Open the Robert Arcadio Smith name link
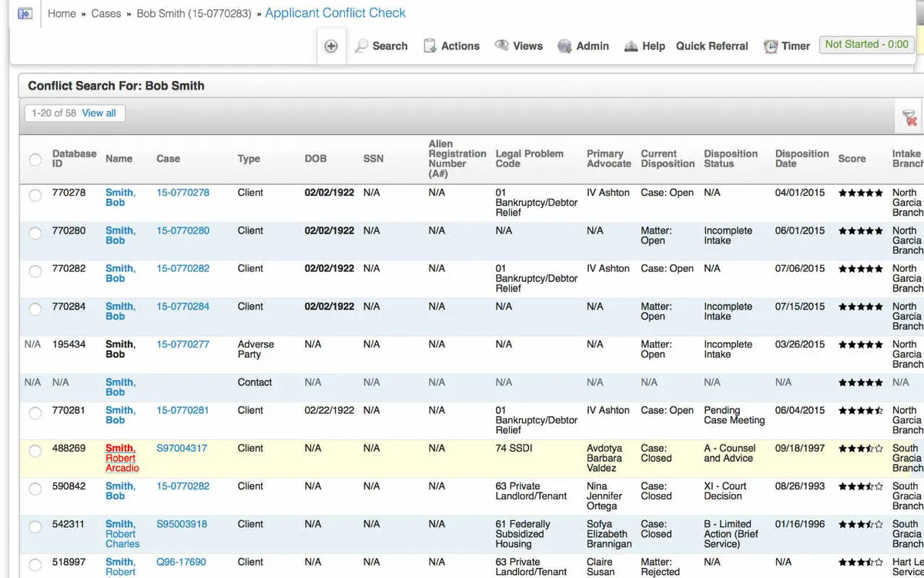Image resolution: width=924 pixels, height=578 pixels. click(122, 458)
